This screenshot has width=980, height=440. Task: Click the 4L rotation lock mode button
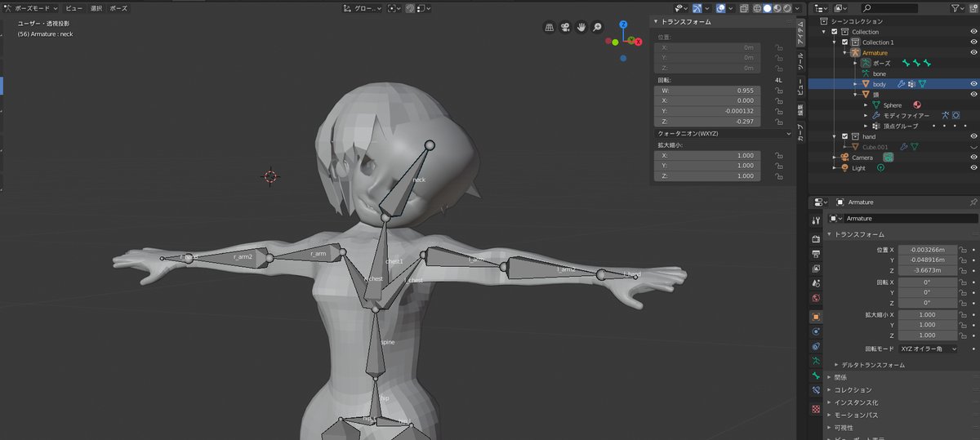coord(777,80)
